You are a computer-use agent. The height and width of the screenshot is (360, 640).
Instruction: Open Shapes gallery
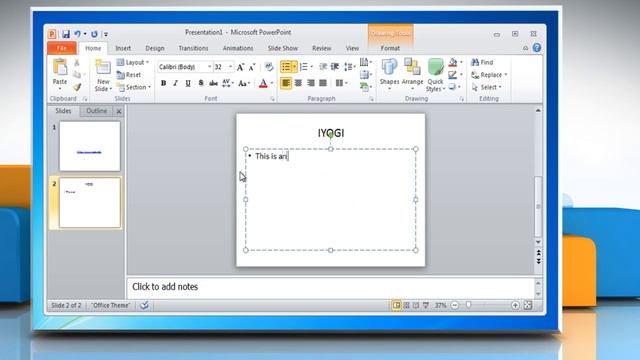click(x=389, y=73)
